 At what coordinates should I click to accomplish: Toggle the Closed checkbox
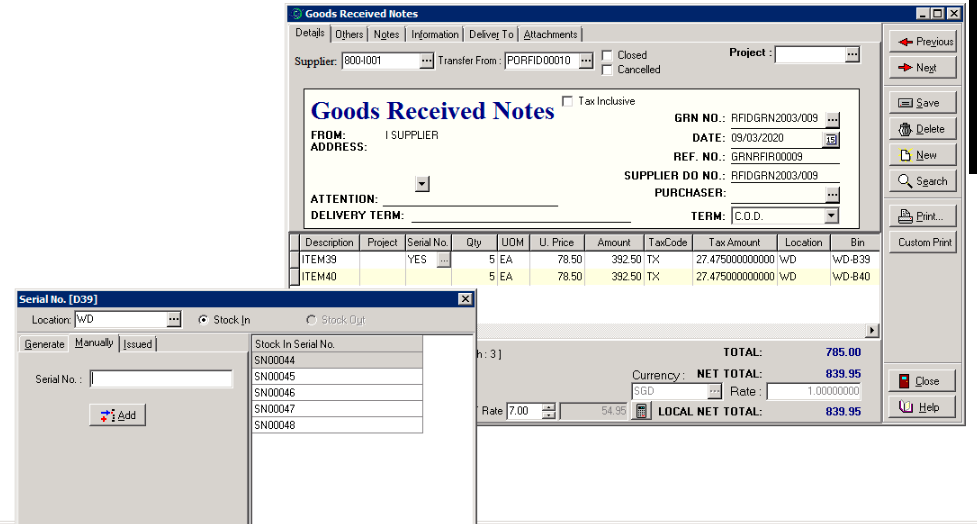point(607,55)
